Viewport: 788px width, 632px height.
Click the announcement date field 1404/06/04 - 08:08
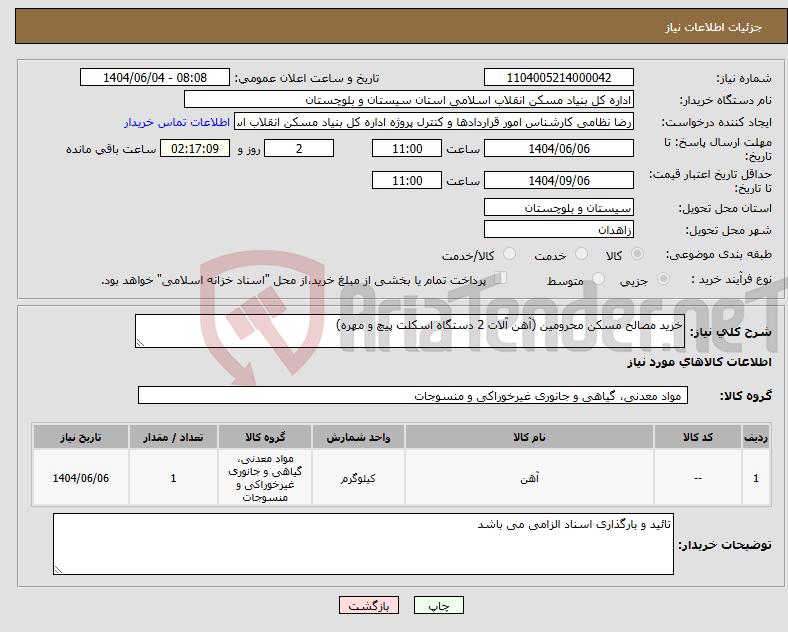[155, 77]
